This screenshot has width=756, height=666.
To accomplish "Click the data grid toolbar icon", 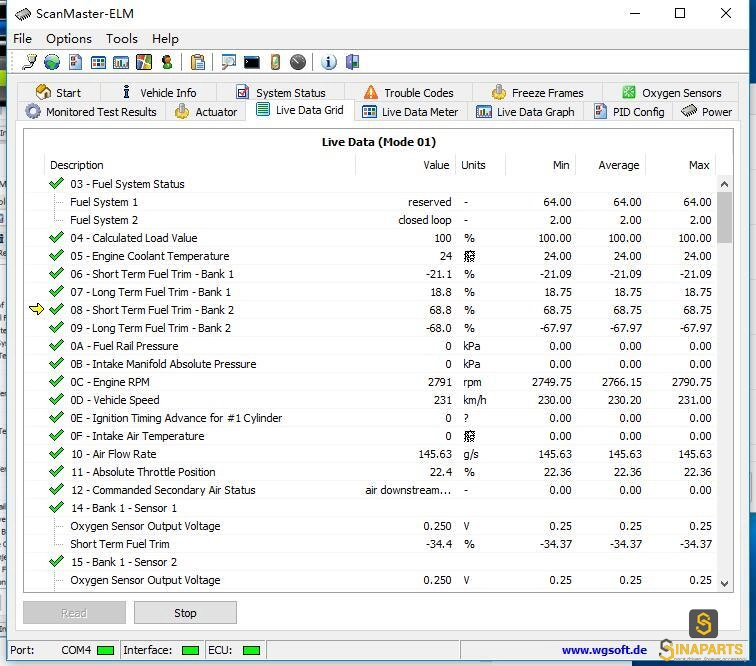I will pyautogui.click(x=98, y=62).
